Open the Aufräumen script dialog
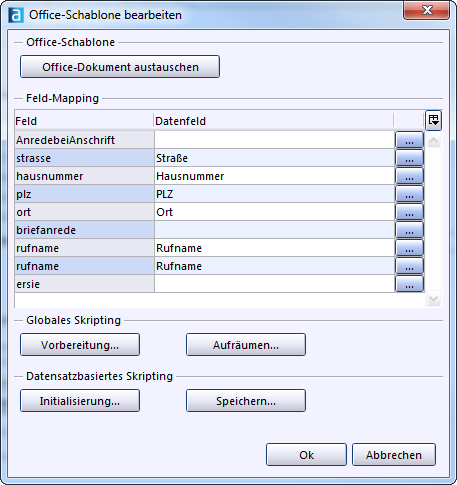The image size is (457, 485). pos(246,345)
